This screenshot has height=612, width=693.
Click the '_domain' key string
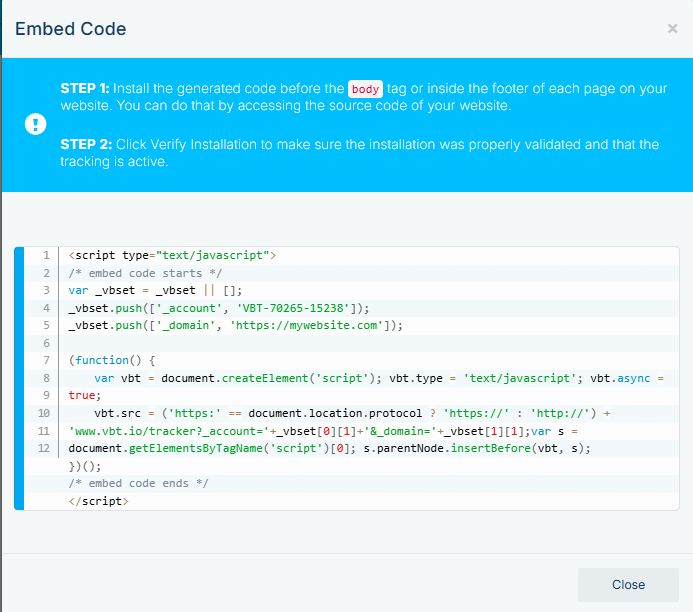(186, 326)
